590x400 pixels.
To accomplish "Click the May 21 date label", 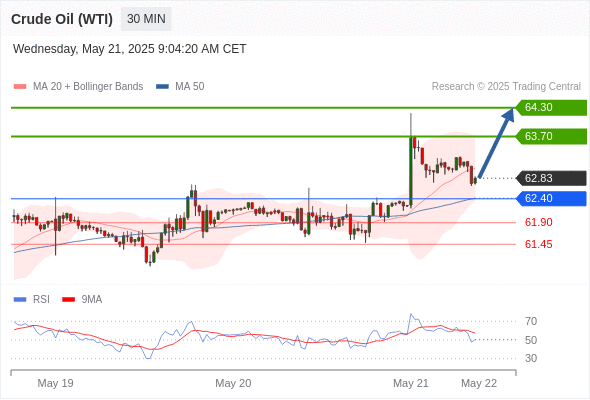I will [x=411, y=383].
